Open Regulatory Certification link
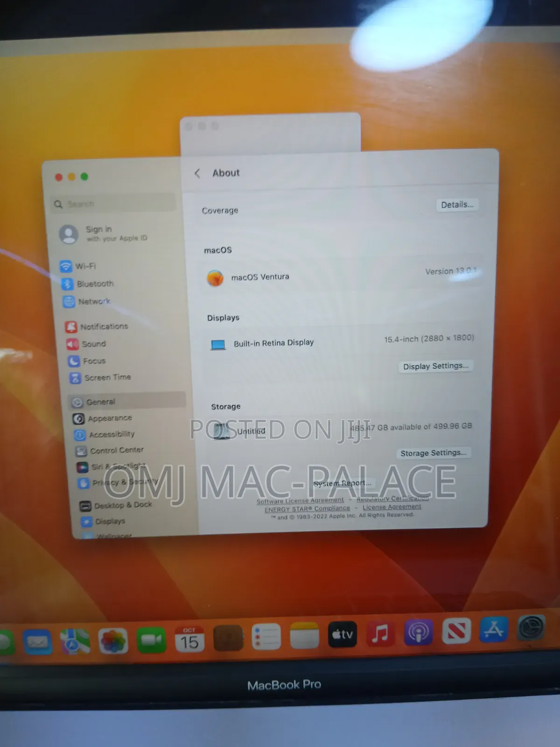560x747 pixels. click(392, 499)
